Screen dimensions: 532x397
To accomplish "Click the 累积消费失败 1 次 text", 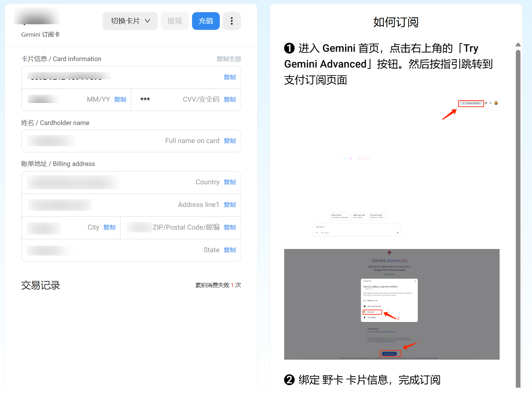I will pos(218,285).
